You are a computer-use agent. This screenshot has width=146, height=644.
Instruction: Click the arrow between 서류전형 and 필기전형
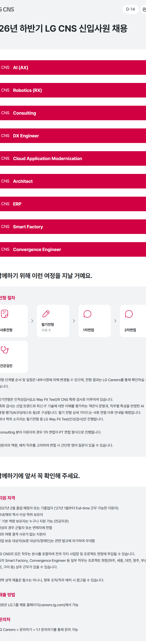click(32, 321)
